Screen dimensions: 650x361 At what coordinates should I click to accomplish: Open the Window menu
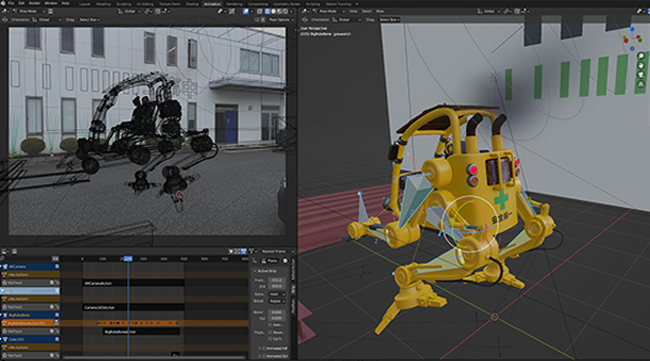click(51, 3)
